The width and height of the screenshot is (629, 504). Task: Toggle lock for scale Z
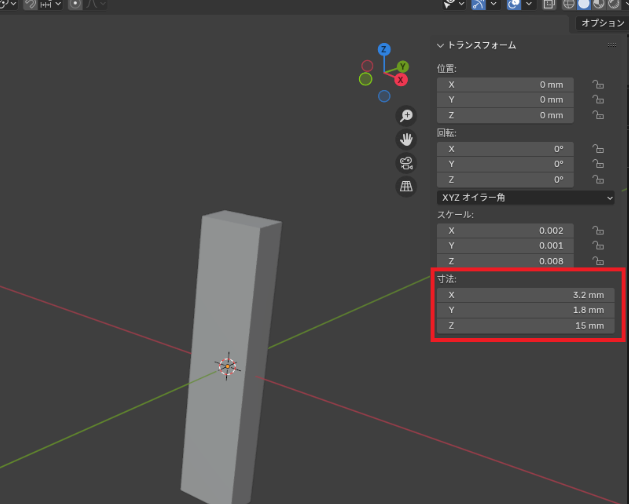pos(598,261)
